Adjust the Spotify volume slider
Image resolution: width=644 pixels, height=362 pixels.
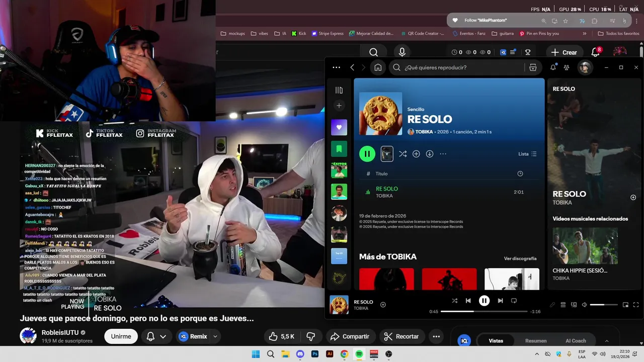click(603, 305)
